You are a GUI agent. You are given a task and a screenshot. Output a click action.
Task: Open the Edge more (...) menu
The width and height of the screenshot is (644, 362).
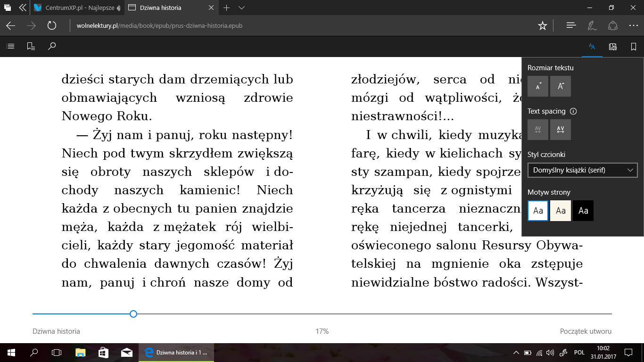pos(633,25)
